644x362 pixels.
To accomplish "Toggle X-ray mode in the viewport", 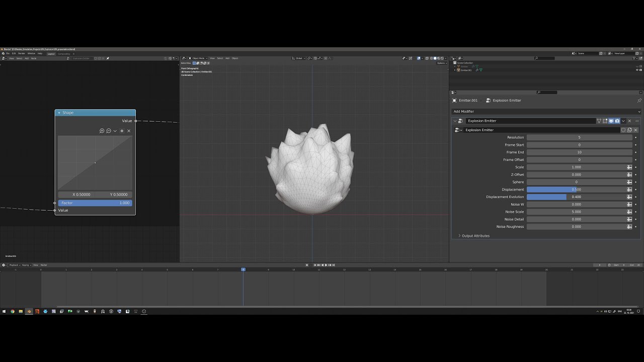I will 428,58.
